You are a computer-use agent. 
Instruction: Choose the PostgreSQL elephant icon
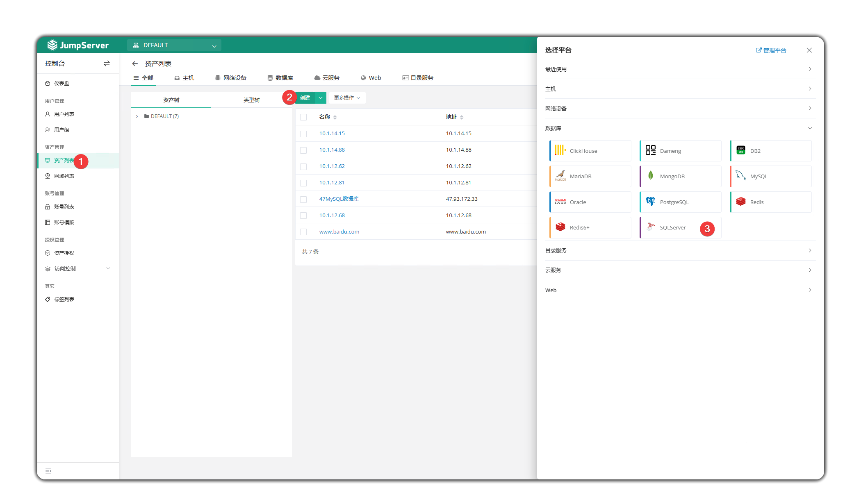point(650,202)
